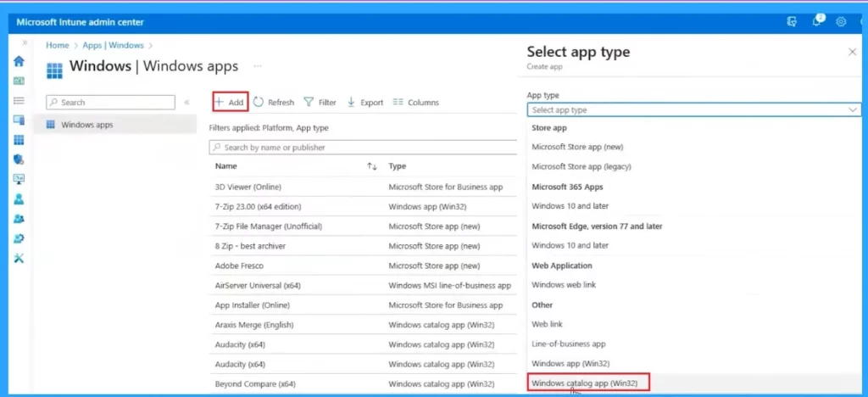Click Filters applied: Platform, App type text
Image resolution: width=868 pixels, height=397 pixels.
pos(269,128)
